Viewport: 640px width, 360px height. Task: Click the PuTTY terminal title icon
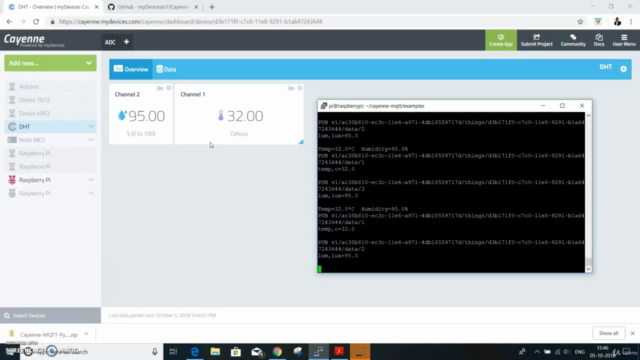coord(324,106)
